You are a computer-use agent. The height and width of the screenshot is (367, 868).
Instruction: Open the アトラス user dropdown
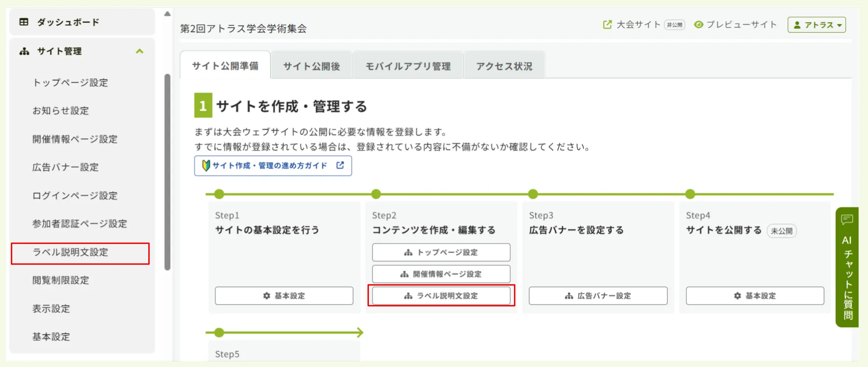(816, 25)
